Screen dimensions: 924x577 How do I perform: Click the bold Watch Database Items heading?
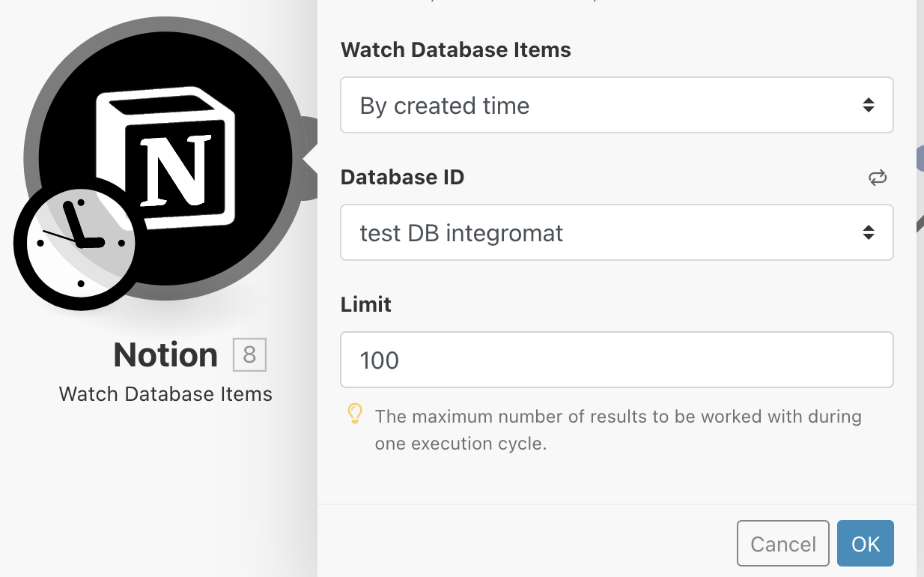click(455, 50)
